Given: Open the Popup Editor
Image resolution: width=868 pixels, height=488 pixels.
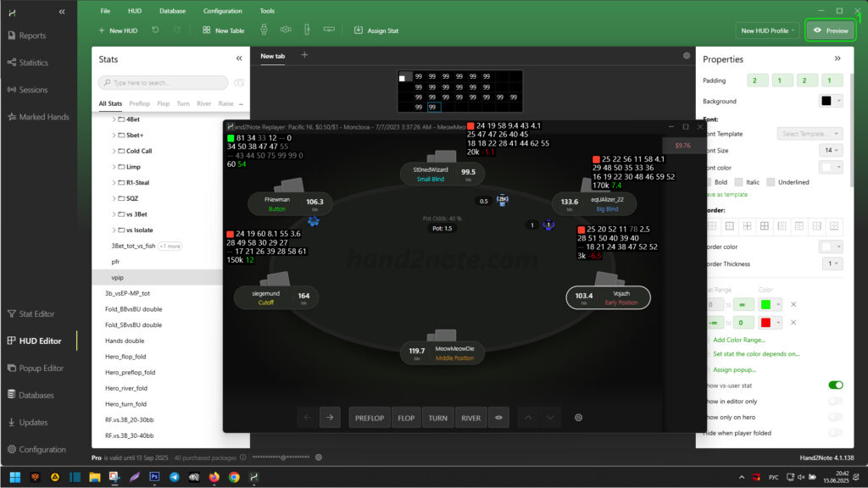Looking at the screenshot, I should click(x=36, y=368).
